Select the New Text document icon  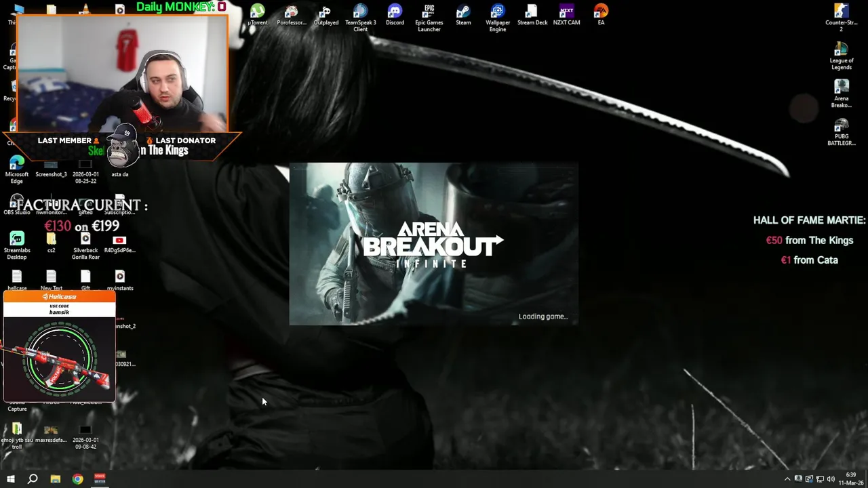pyautogui.click(x=52, y=281)
